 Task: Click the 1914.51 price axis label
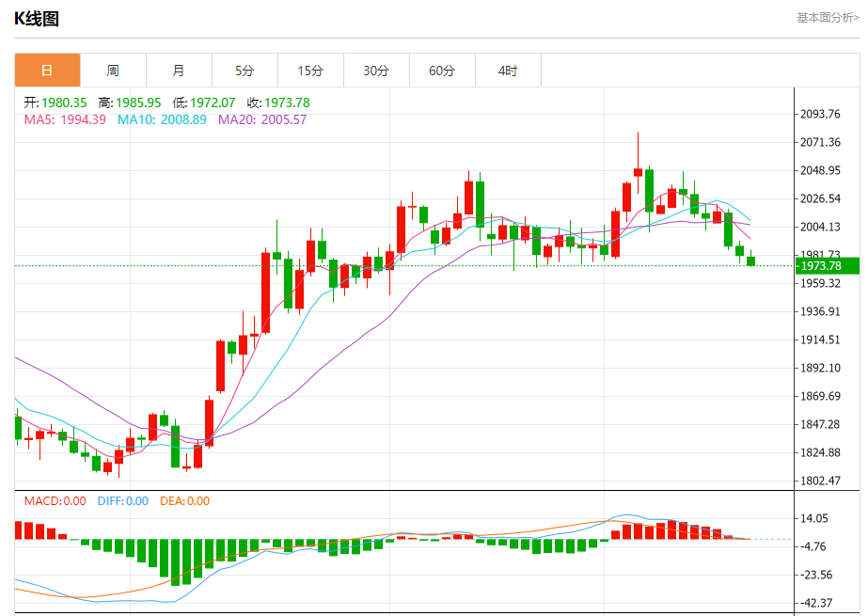(x=820, y=340)
